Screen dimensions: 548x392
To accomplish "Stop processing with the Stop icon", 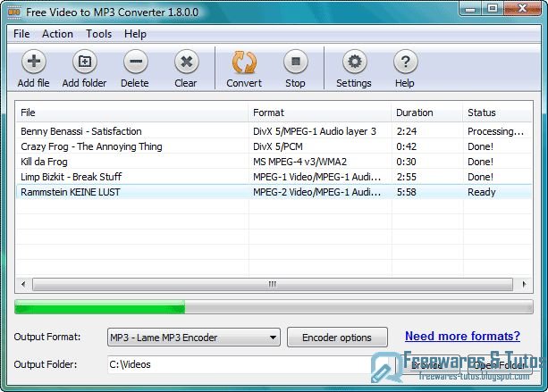I will tap(296, 62).
